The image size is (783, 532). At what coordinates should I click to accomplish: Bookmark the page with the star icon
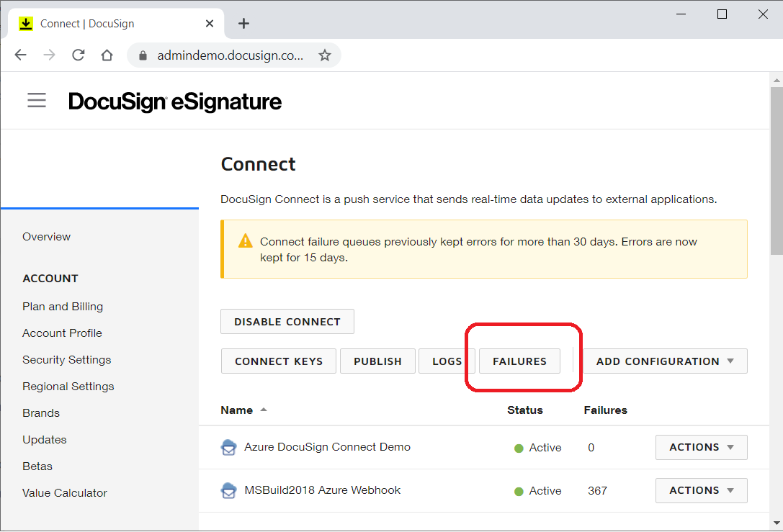click(325, 55)
